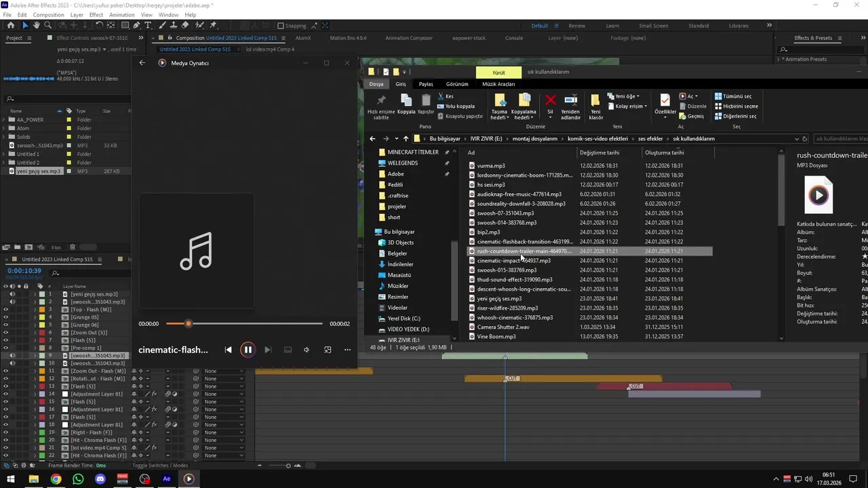Select the Brush tool
Viewport: 868px width, 488px height.
tap(163, 25)
